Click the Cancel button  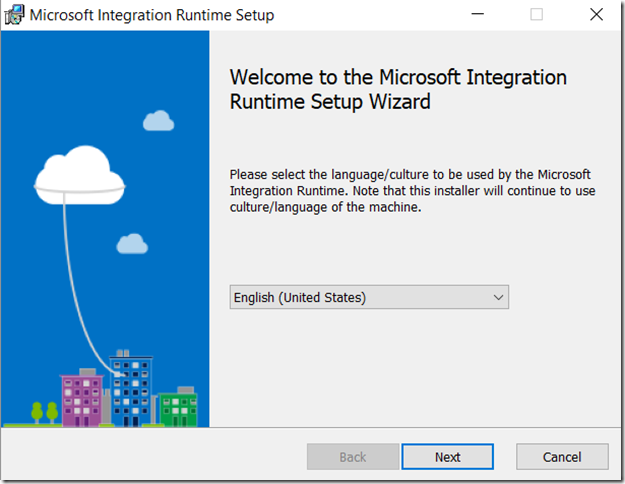[x=562, y=456]
